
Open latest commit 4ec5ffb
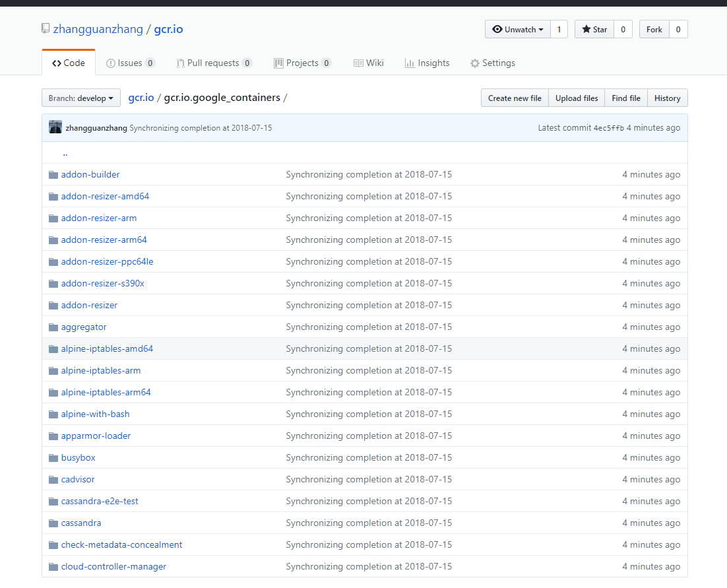click(x=609, y=128)
